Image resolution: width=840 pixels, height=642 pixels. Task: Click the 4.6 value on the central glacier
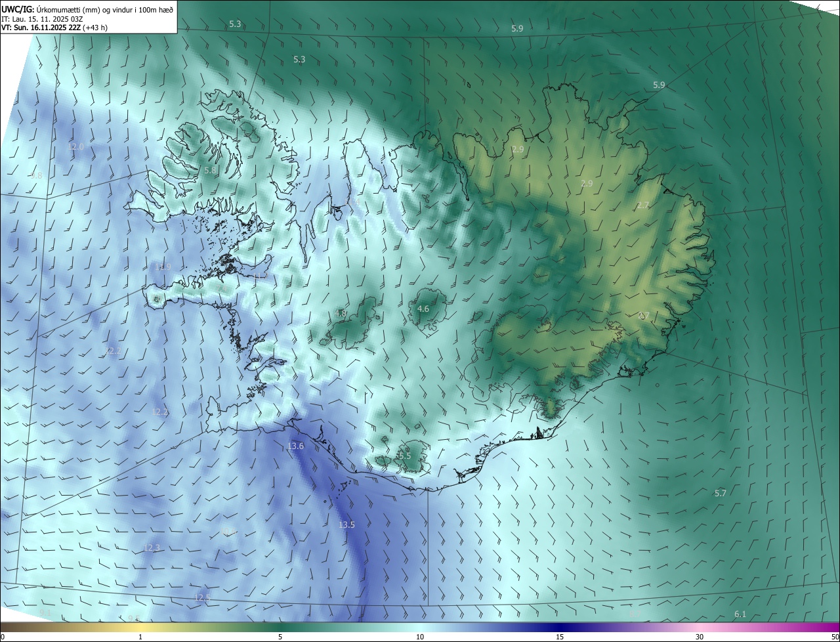[423, 309]
